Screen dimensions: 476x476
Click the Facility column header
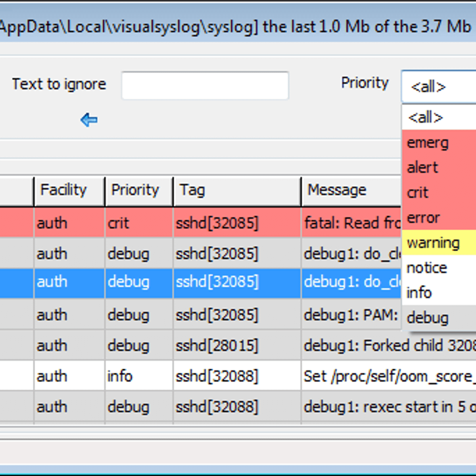pyautogui.click(x=63, y=190)
